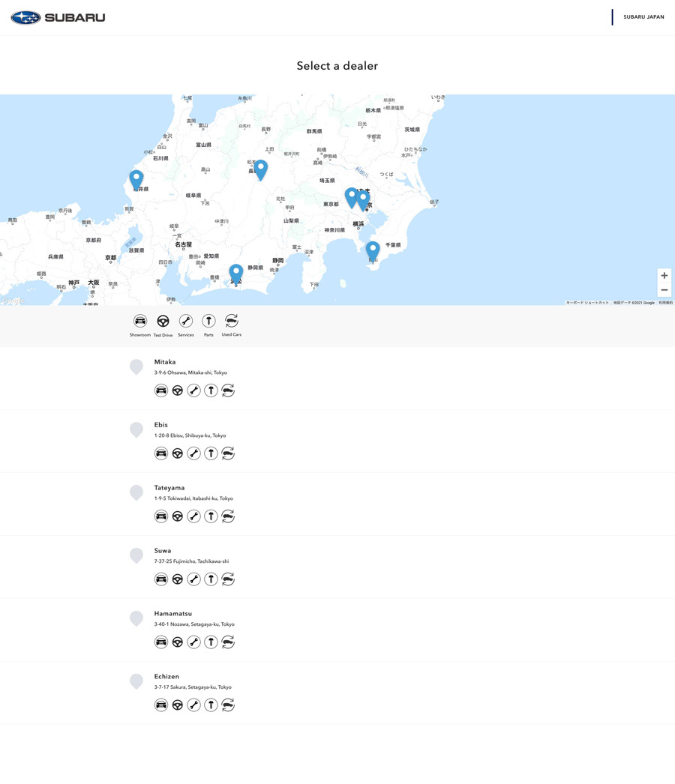Click the Showroom filter icon
675x784 pixels.
(140, 321)
